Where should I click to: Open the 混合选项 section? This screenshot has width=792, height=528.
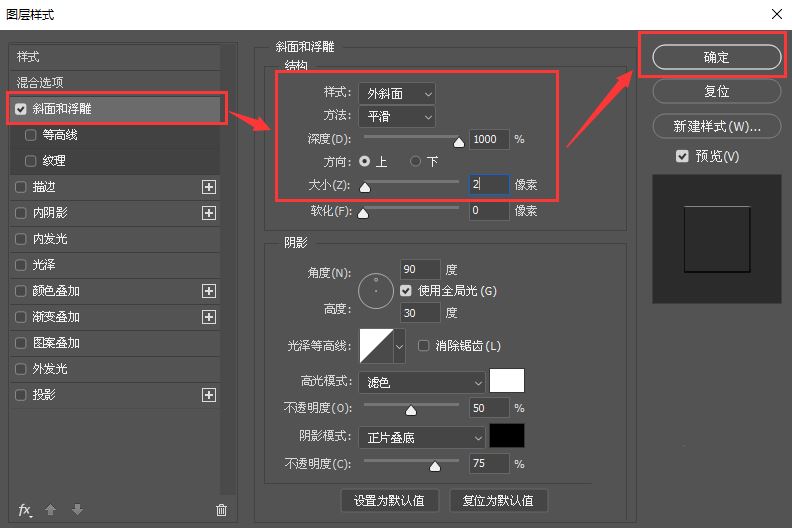click(x=115, y=82)
